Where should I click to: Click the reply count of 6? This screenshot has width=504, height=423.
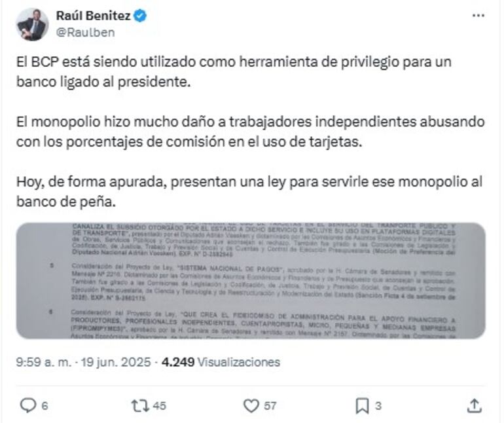45,406
